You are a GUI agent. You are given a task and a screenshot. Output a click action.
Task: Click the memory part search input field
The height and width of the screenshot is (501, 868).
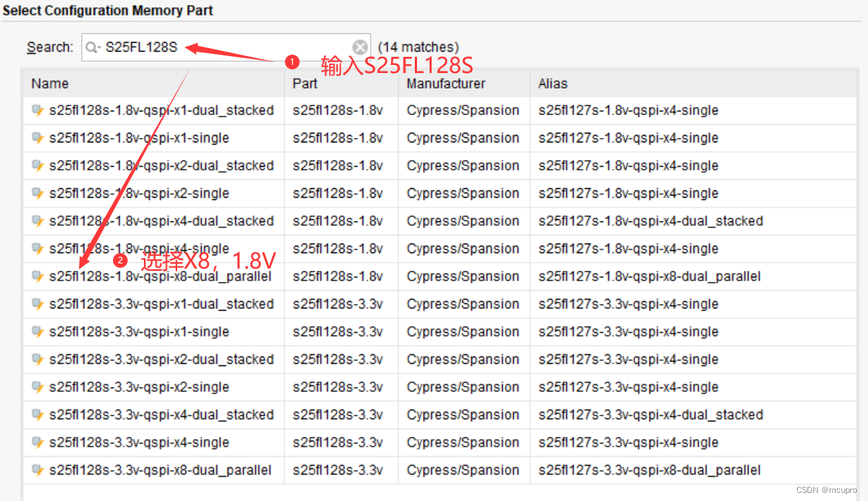click(x=226, y=48)
